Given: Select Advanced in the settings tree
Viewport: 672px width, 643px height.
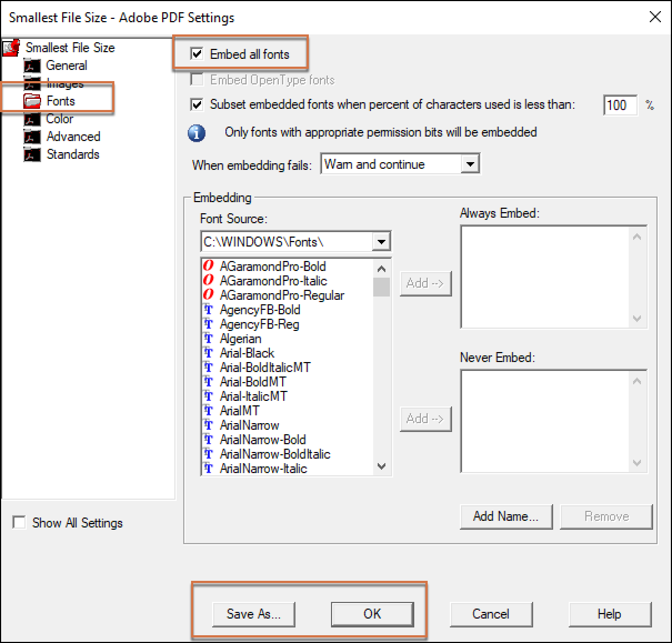Looking at the screenshot, I should coord(73,136).
